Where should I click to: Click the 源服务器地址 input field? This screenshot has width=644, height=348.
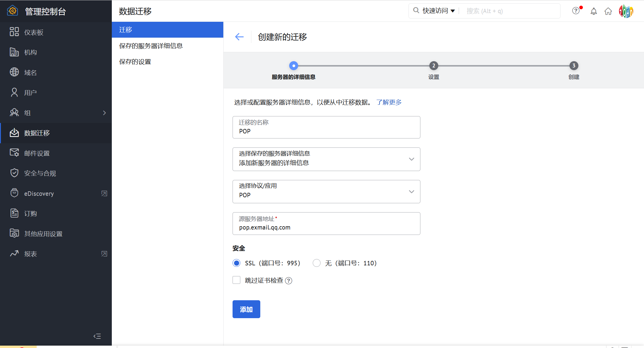(326, 227)
